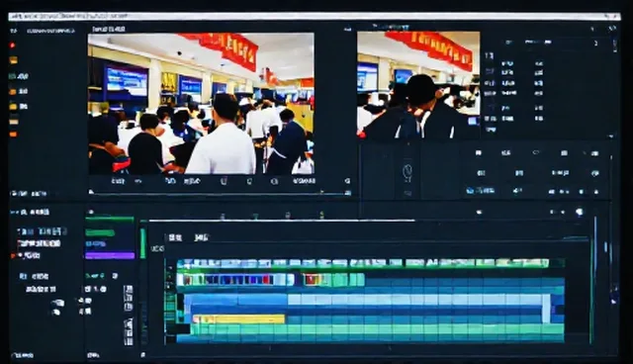The image size is (633, 364).
Task: Click the green vertical level meter beside the timeline
Action: tap(142, 243)
